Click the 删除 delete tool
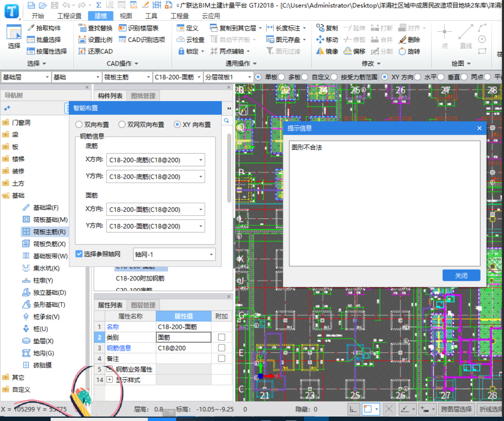The image size is (504, 421). point(409,40)
